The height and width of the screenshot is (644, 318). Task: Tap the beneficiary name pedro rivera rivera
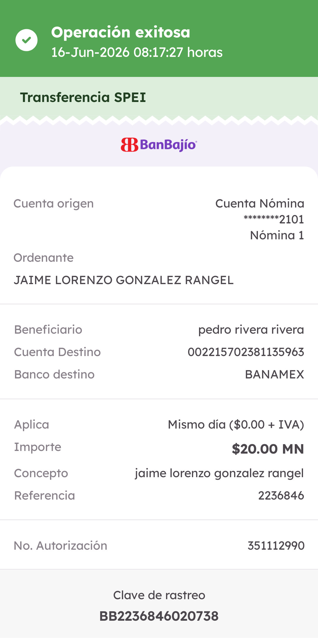pyautogui.click(x=251, y=330)
